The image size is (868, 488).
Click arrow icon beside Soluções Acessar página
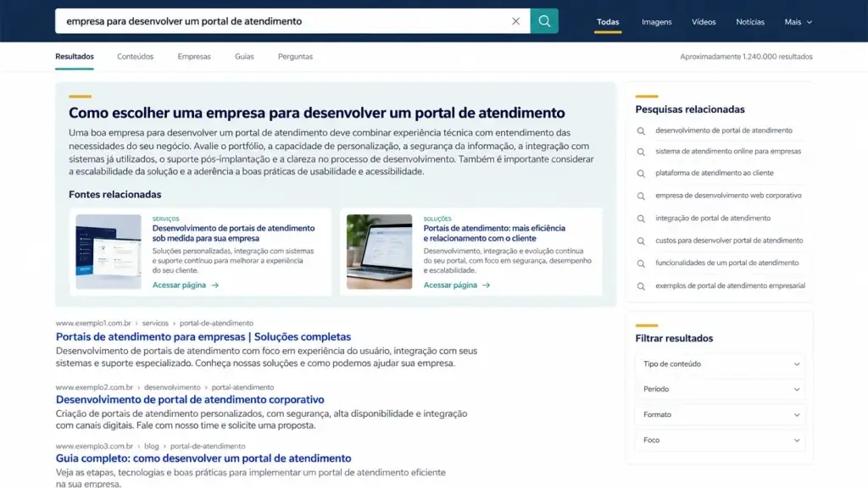tap(486, 286)
